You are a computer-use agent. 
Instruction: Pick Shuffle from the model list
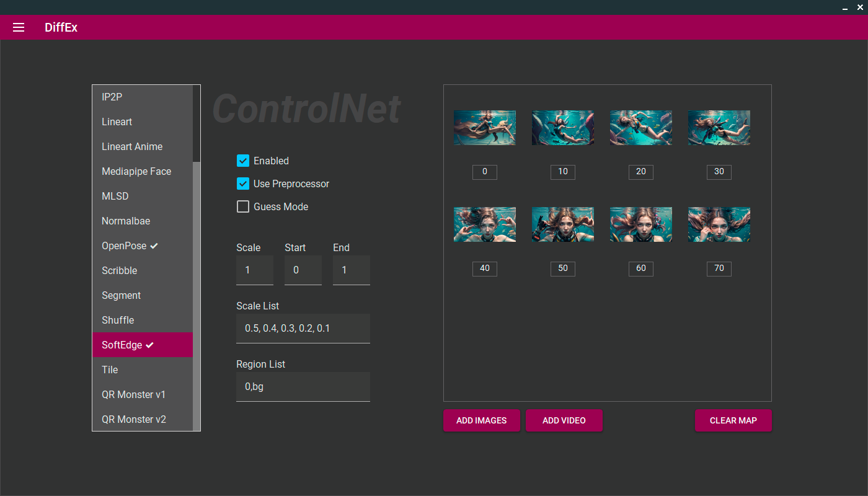(x=143, y=320)
